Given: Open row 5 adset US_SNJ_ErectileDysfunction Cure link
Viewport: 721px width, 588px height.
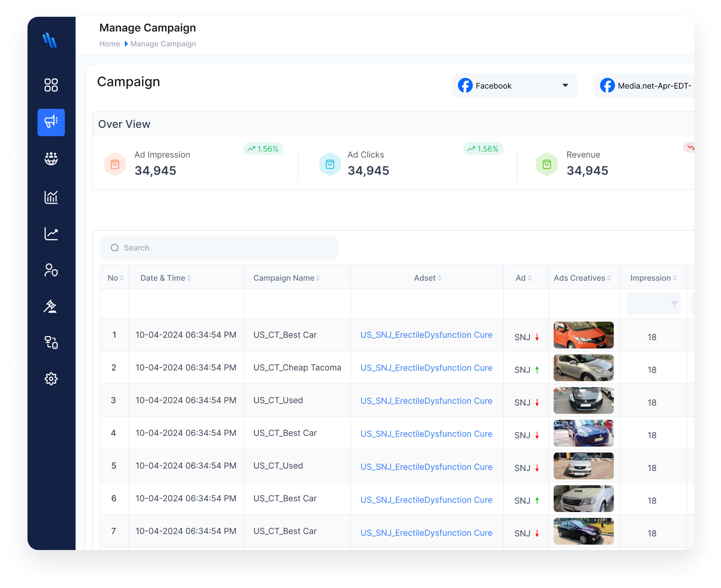Looking at the screenshot, I should coord(426,467).
